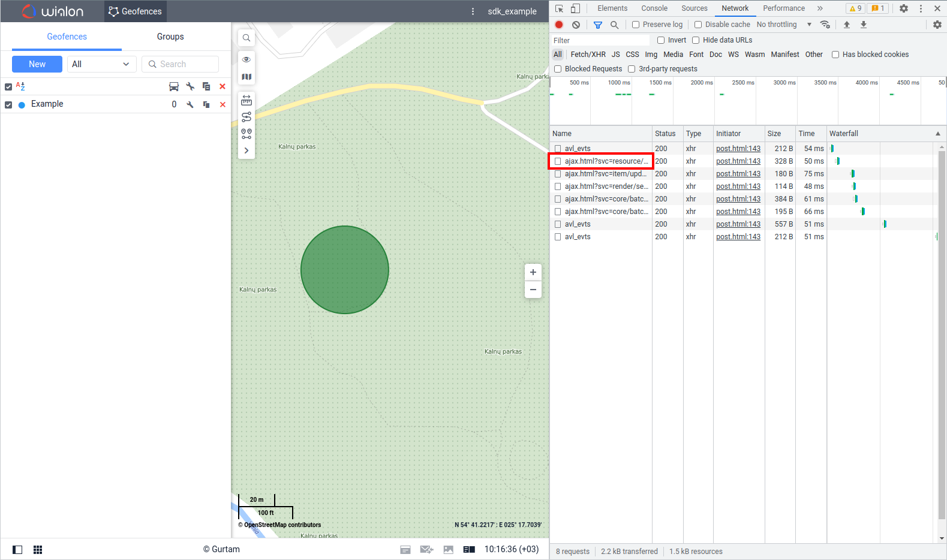The image size is (947, 560).
Task: Click the DevTools clear network log icon
Action: point(576,25)
